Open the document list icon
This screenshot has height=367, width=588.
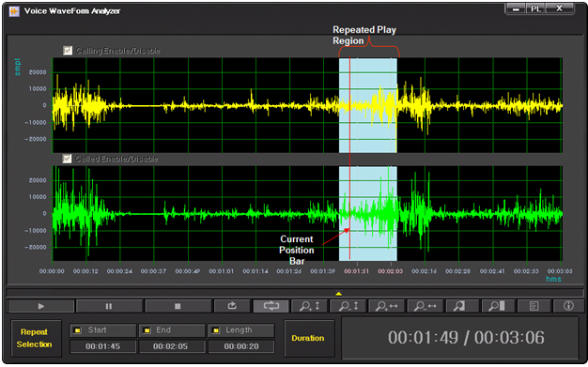[534, 306]
